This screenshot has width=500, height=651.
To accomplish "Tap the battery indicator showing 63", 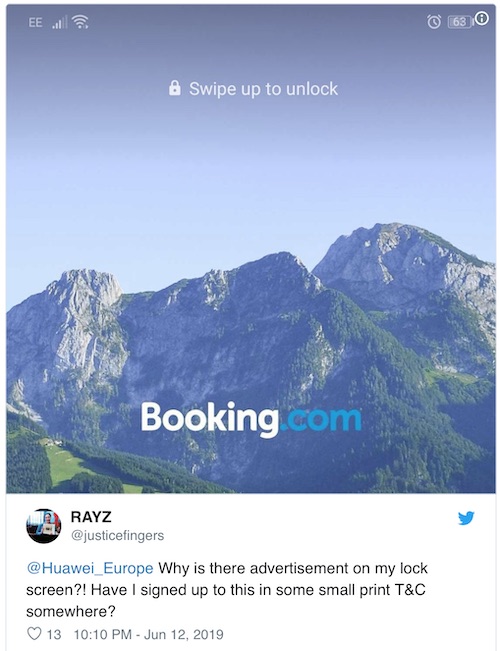I will coord(460,22).
